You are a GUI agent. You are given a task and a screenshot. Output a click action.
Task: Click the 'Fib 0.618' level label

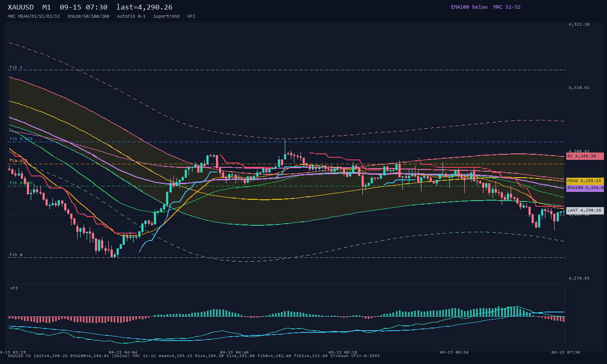21,139
